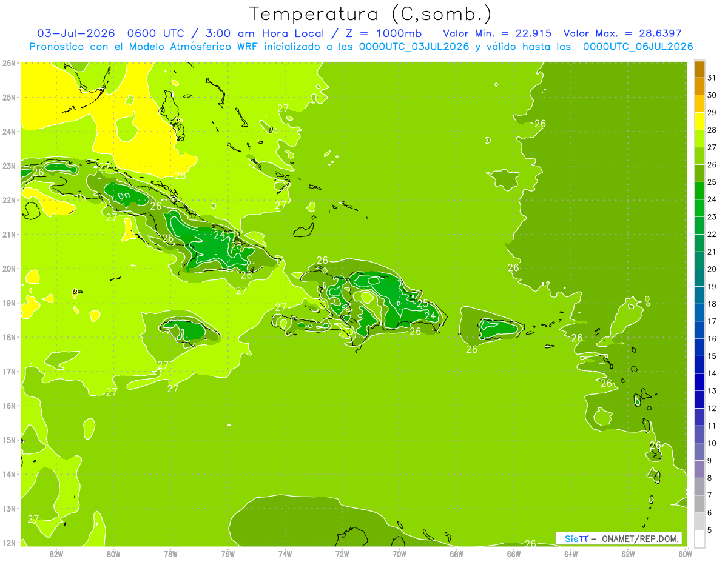Click the '7' color bar scale label
The height and width of the screenshot is (562, 728).
point(709,495)
